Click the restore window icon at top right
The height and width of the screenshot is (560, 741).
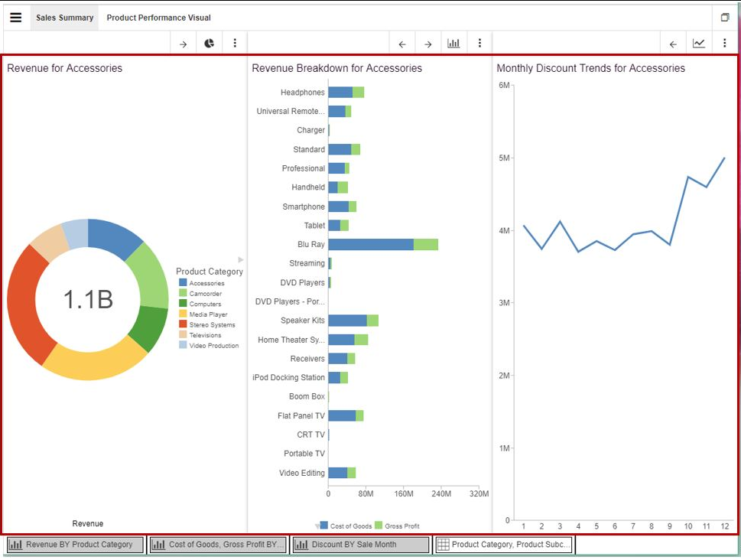pyautogui.click(x=724, y=18)
